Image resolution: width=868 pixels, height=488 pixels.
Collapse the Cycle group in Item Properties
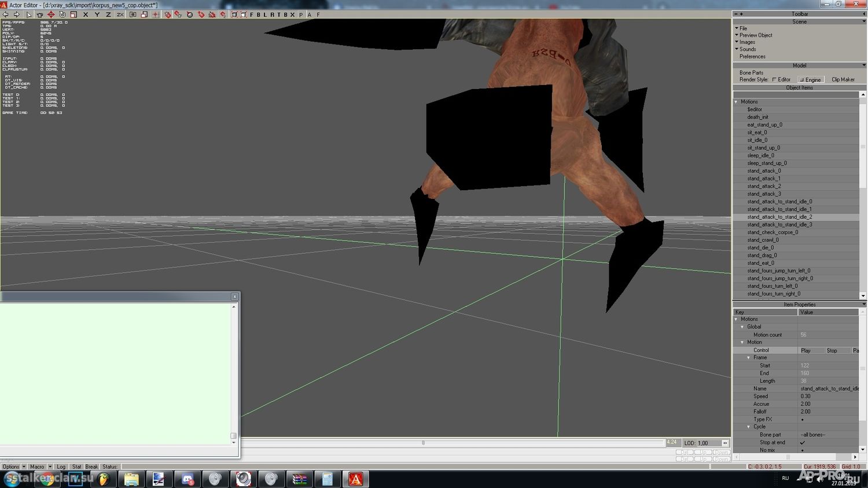point(749,427)
